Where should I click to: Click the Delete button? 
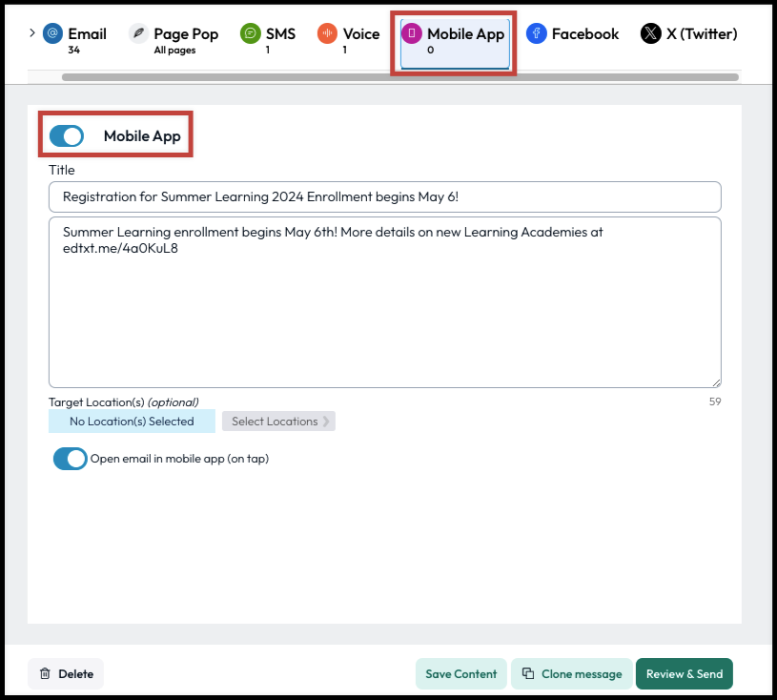click(66, 673)
